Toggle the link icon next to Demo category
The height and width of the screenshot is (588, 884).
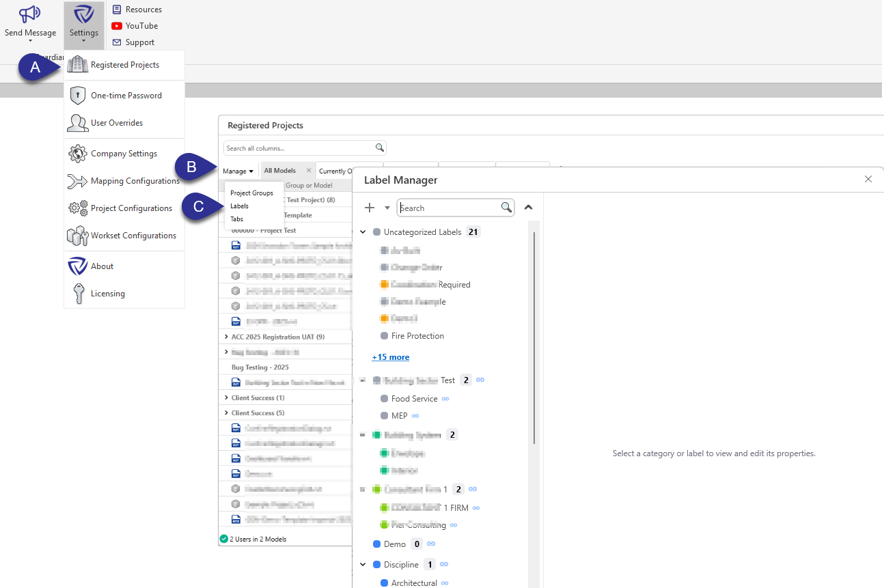point(430,544)
